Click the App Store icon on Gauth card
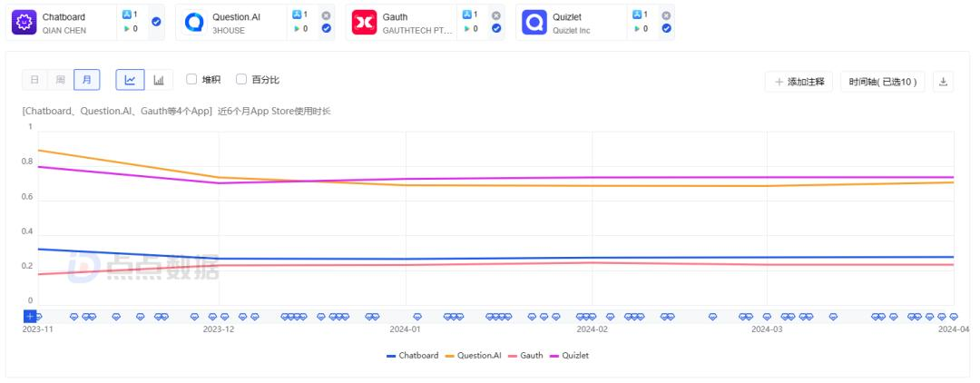This screenshot has height=383, width=980. click(x=467, y=15)
